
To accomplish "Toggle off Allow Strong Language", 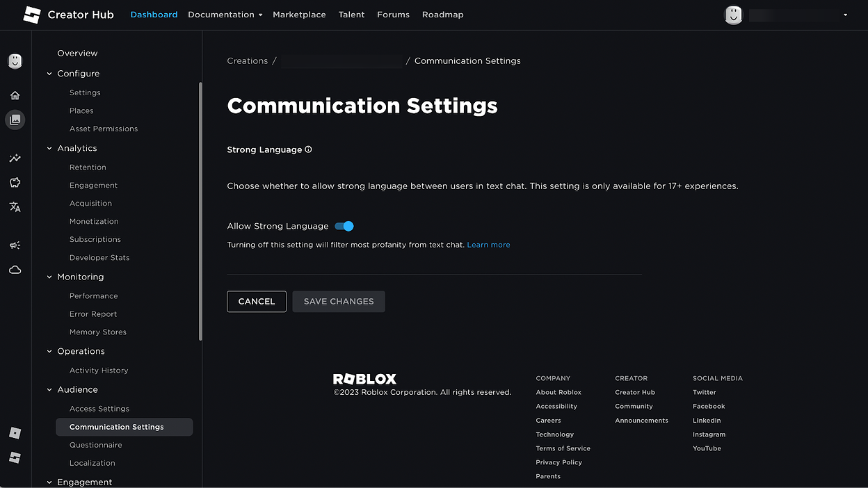I will (344, 226).
